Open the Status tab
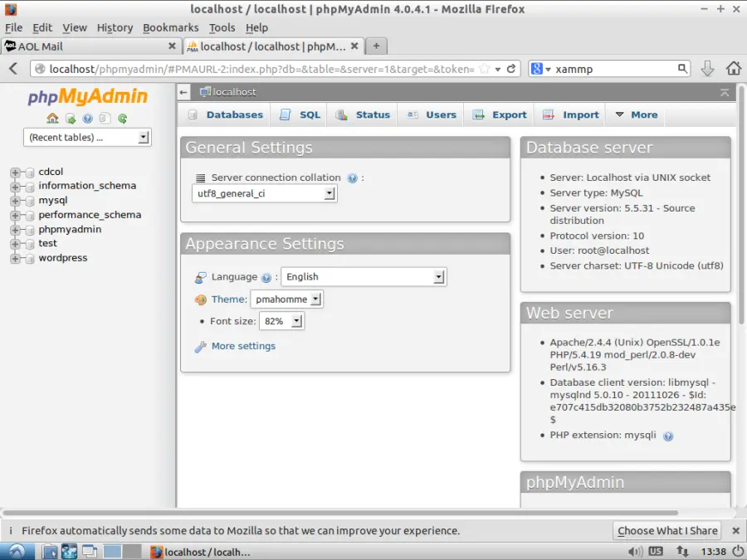 click(x=363, y=114)
